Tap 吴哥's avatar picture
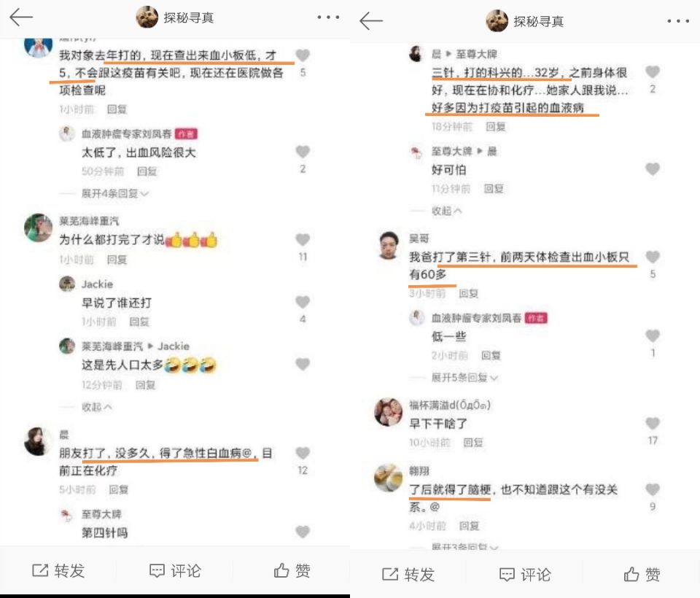Viewport: 700px width, 598px height. [x=389, y=245]
